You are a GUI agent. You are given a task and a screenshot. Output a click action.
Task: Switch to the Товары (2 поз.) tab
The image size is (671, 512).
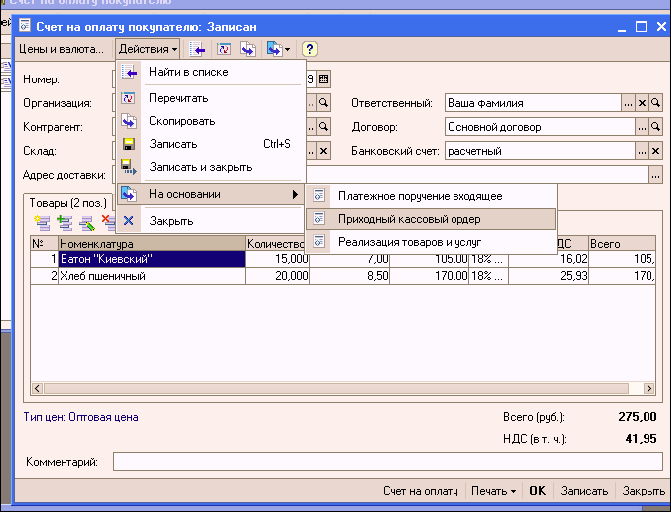(68, 202)
